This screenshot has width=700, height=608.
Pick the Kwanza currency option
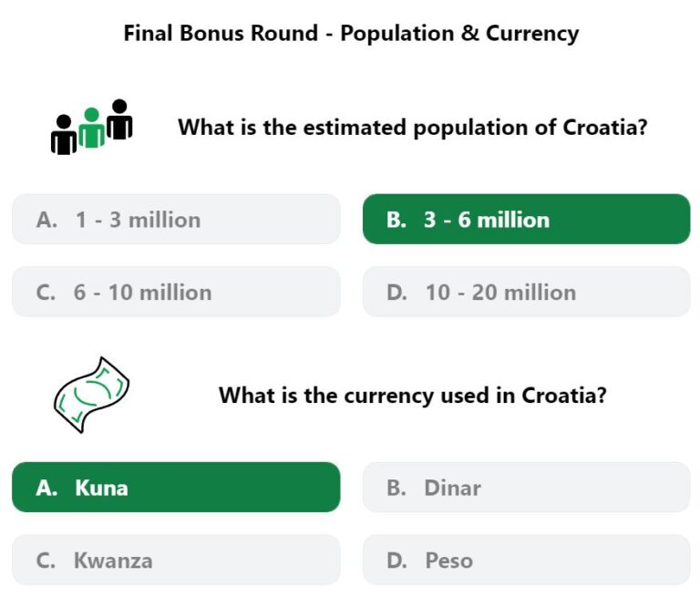click(176, 560)
